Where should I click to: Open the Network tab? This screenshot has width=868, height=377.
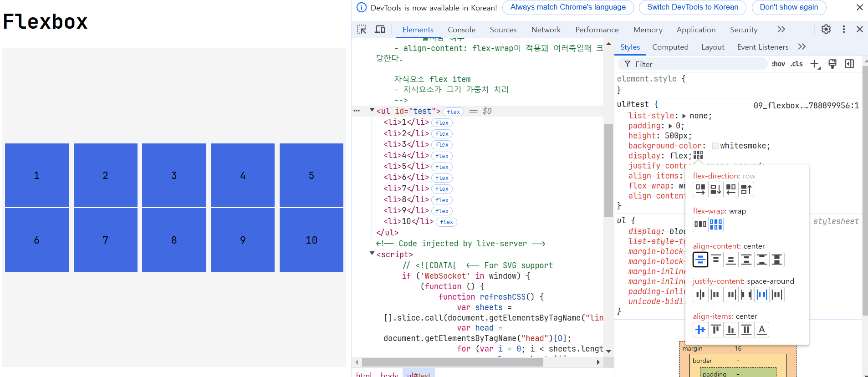546,30
